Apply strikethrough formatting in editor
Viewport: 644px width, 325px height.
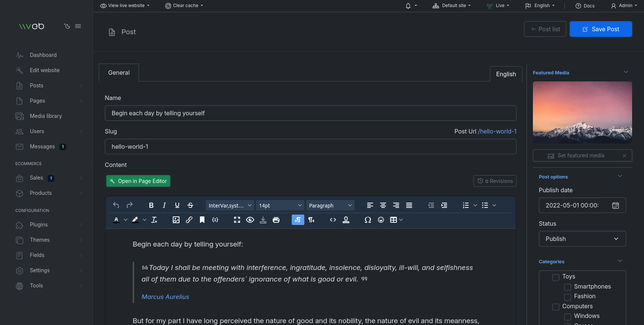tap(190, 205)
